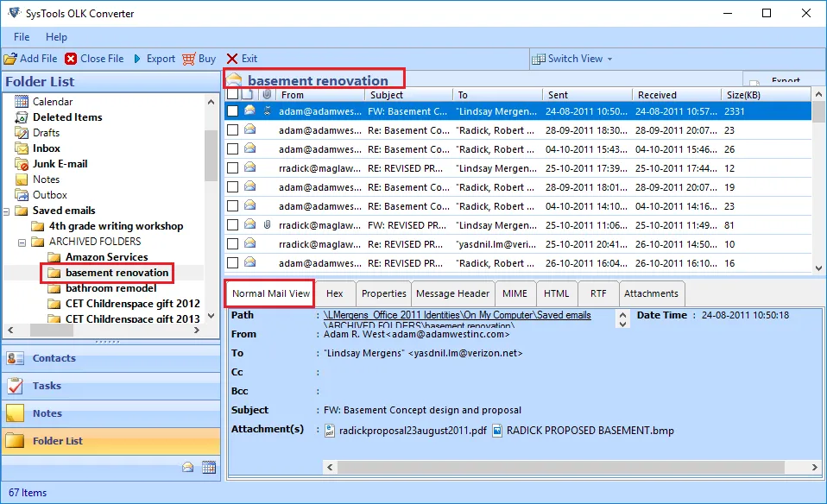
Task: Click the folder tree horizontal scrollbar thumb
Action: coord(52,330)
